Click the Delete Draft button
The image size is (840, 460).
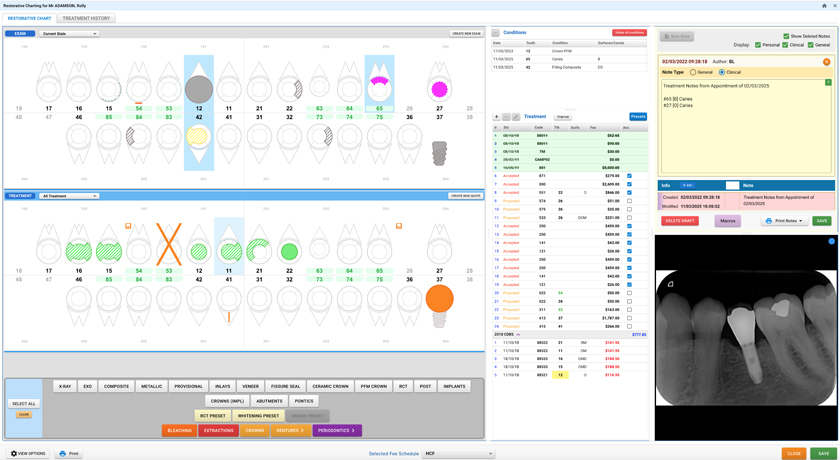pos(680,221)
